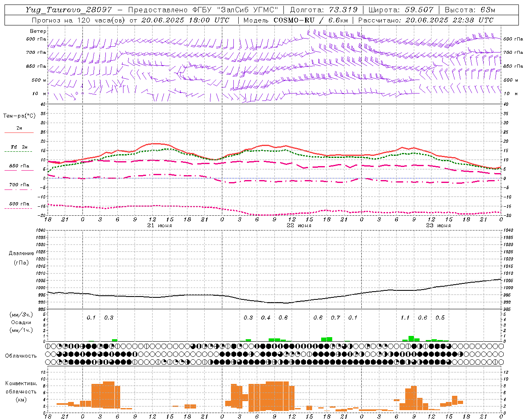
Task: Click the 10 м wind level label on left
Action: pyautogui.click(x=39, y=94)
